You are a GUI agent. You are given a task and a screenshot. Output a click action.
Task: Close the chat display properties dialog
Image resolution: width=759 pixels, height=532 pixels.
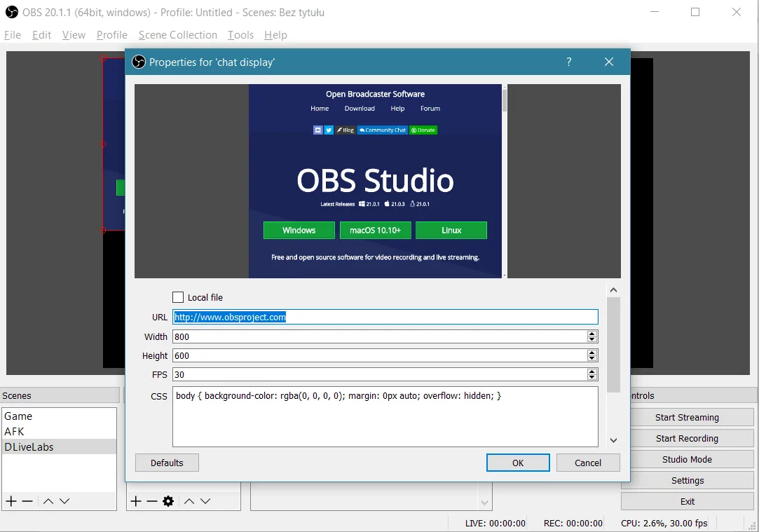coord(609,62)
